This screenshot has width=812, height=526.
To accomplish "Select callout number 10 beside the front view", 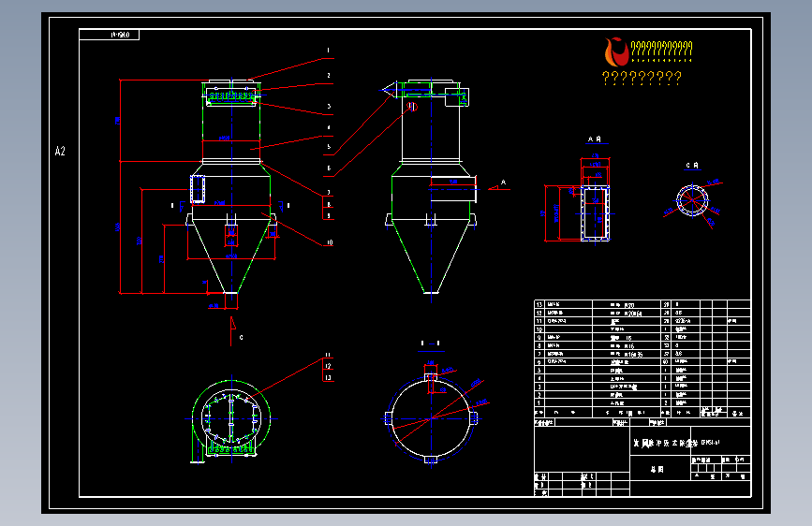I will pos(330,242).
